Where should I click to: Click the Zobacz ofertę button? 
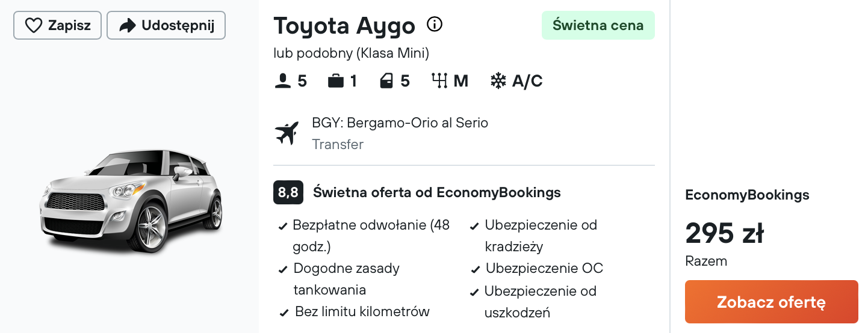772,302
